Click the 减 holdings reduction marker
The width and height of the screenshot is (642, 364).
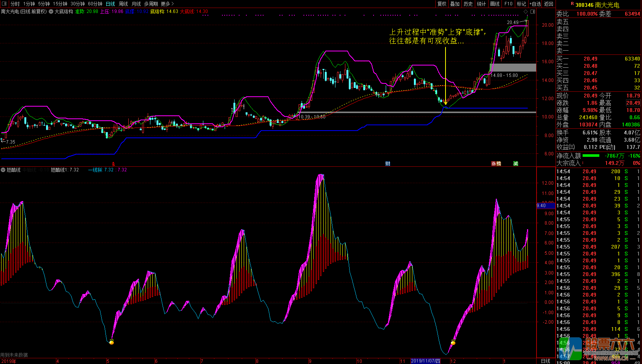[516, 164]
